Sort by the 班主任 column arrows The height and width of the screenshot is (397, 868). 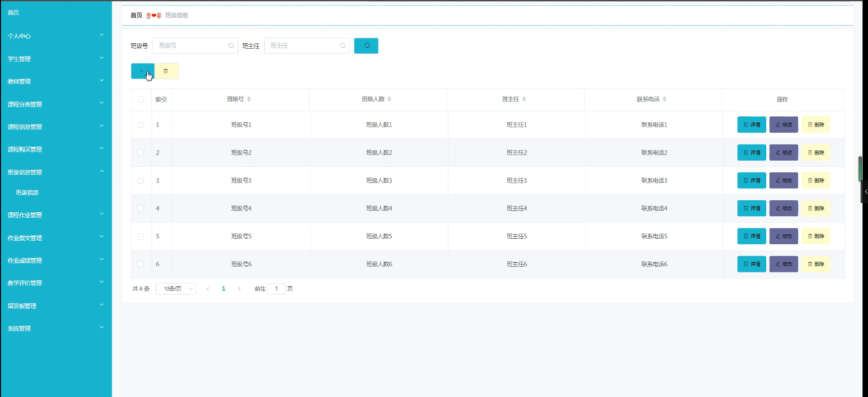coord(524,99)
